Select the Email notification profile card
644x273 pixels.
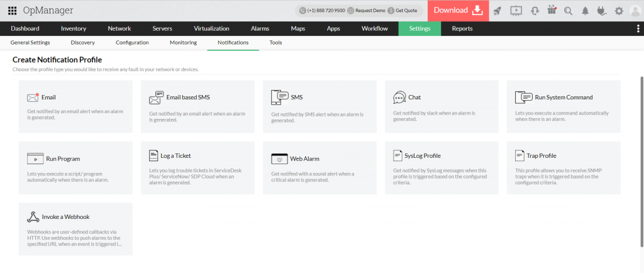(75, 106)
